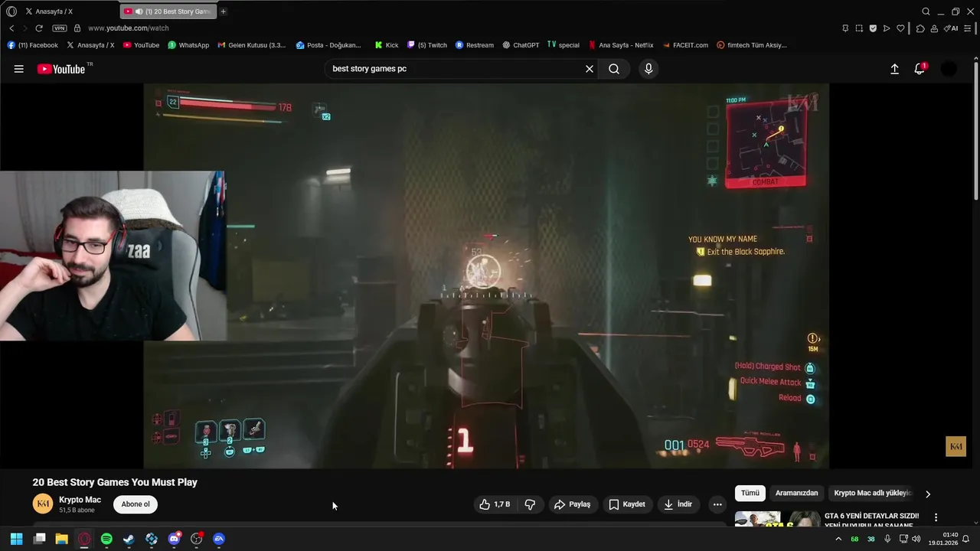The height and width of the screenshot is (551, 980).
Task: Open the YouTube hamburger guide menu
Action: click(x=18, y=69)
